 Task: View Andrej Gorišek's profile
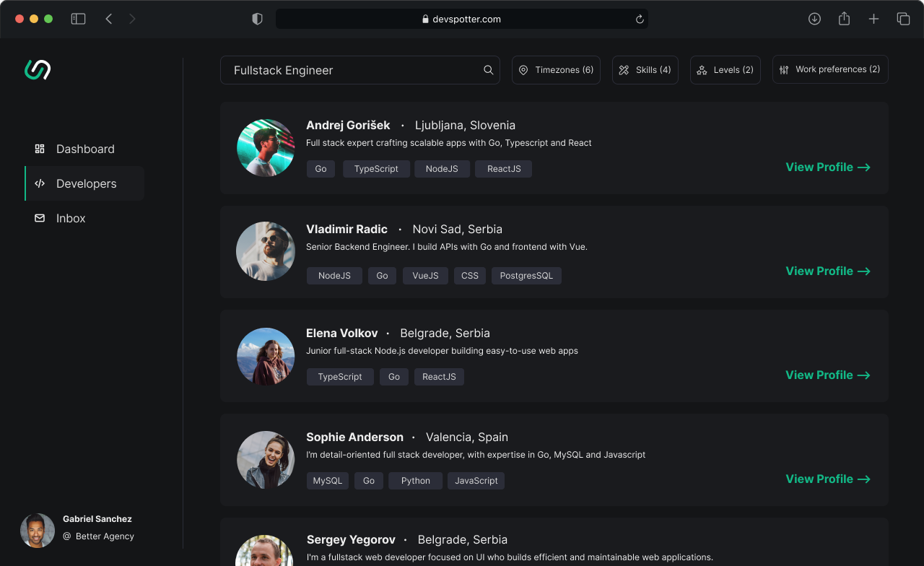[x=828, y=167]
